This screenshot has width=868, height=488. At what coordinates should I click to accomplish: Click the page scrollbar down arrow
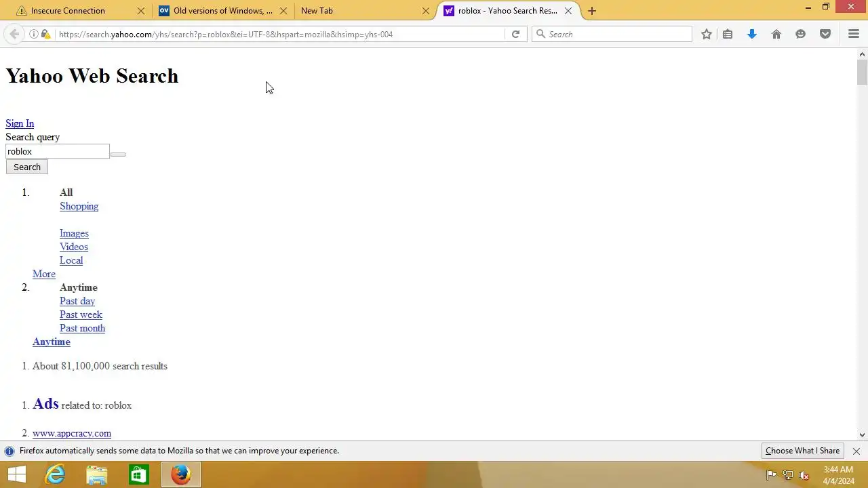[x=862, y=435]
